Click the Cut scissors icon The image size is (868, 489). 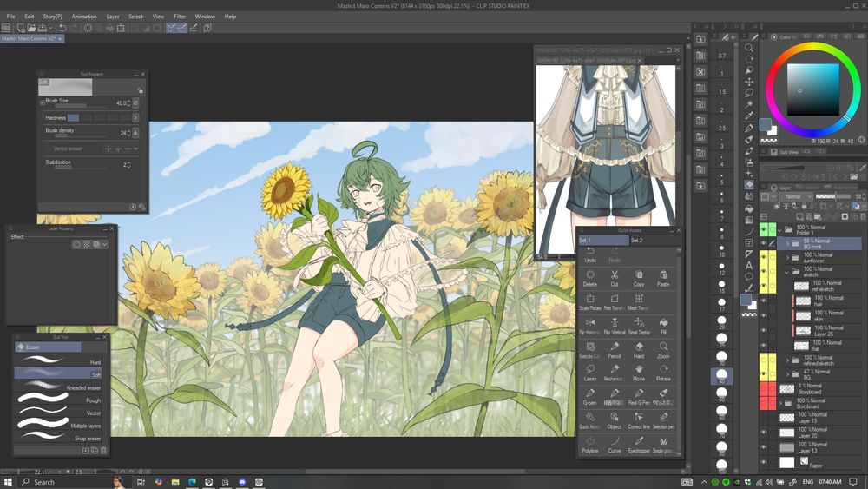tap(614, 276)
